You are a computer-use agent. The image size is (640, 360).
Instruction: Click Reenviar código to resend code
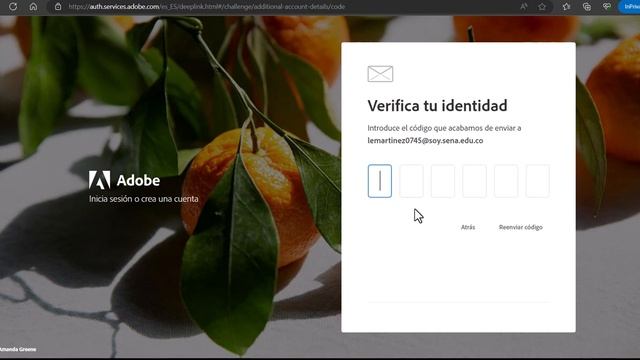(x=521, y=227)
